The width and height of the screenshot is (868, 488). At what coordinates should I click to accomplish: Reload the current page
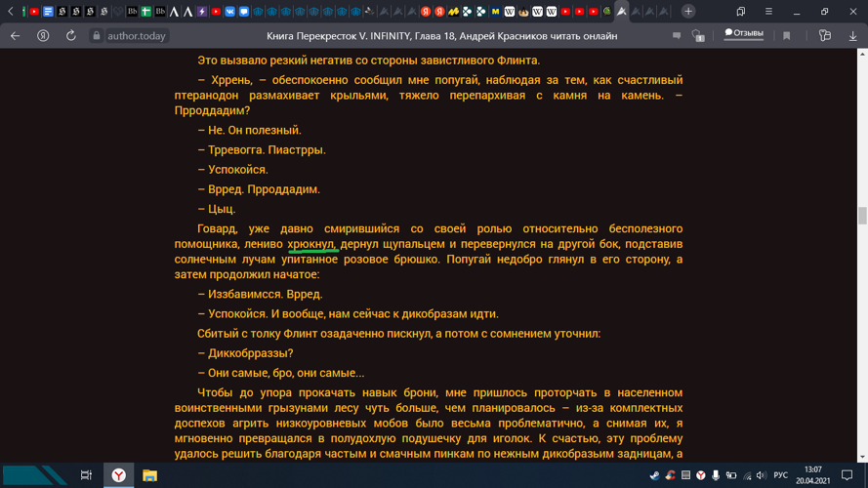click(70, 36)
